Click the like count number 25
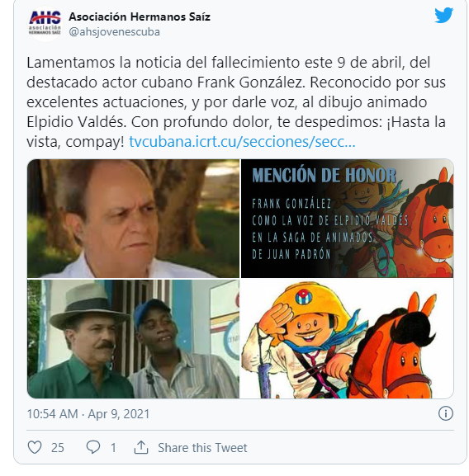 tap(58, 448)
